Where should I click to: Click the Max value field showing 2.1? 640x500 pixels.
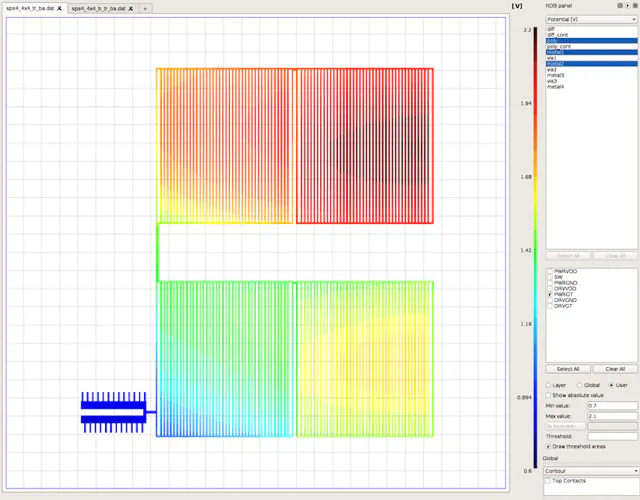[x=612, y=416]
